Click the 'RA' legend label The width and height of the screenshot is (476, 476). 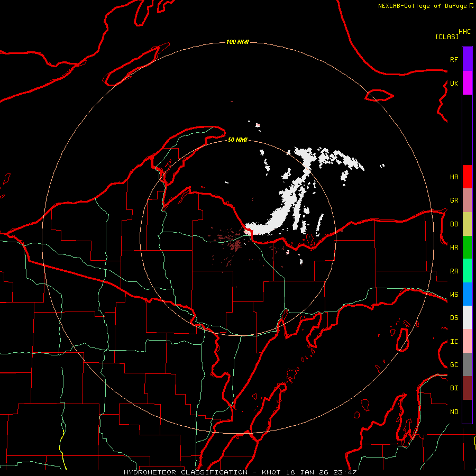click(454, 271)
